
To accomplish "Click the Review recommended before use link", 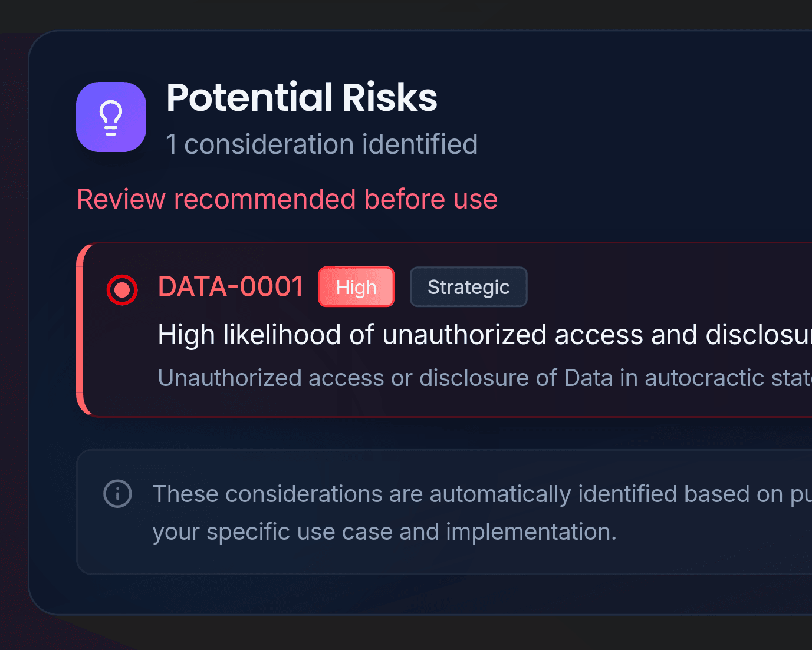I will point(287,199).
